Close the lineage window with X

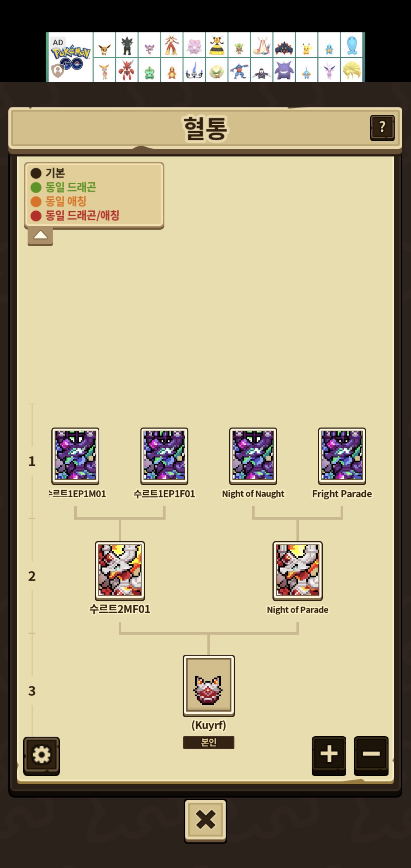205,820
